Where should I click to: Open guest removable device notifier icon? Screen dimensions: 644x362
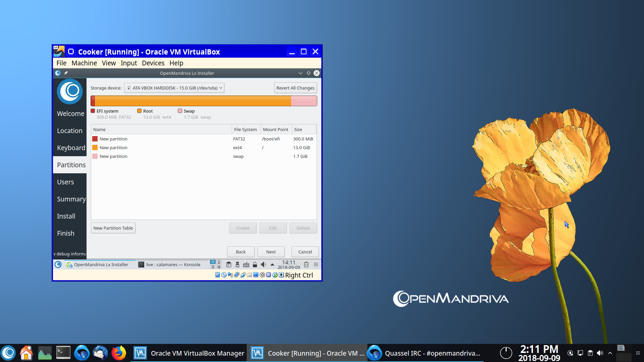[237, 264]
